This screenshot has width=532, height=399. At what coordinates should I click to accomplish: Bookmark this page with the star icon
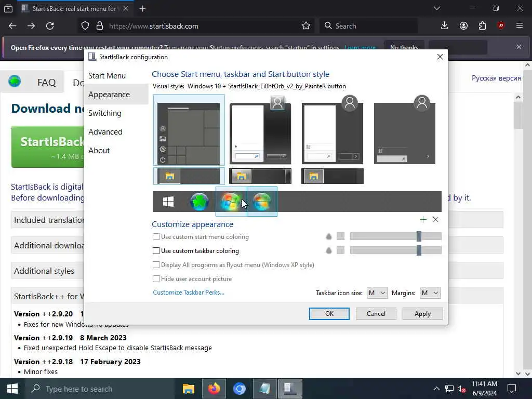pos(306,26)
